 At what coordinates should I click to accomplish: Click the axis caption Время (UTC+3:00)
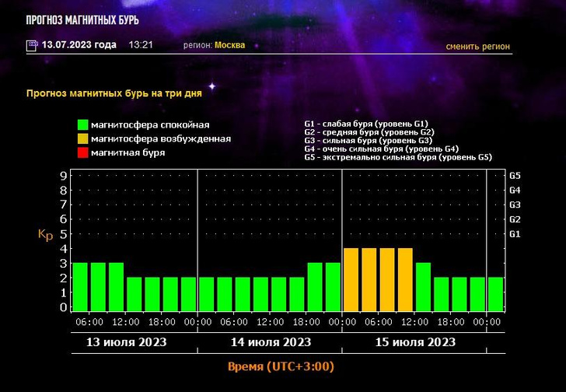point(281,367)
